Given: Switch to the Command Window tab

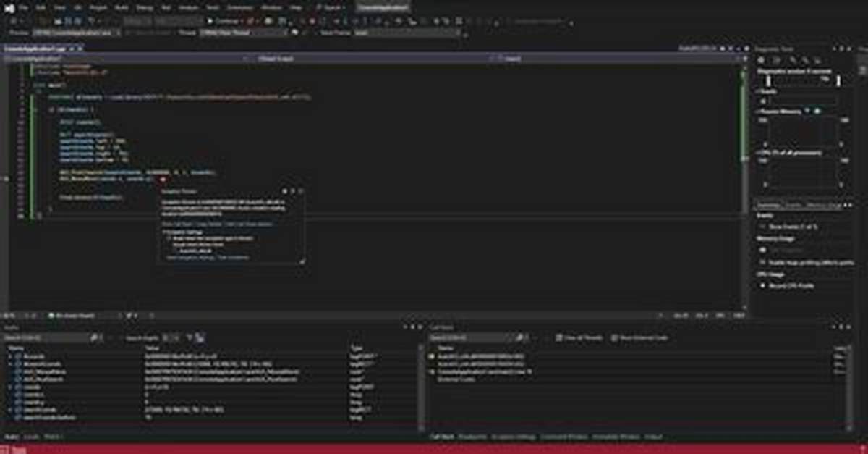Looking at the screenshot, I should [x=564, y=437].
